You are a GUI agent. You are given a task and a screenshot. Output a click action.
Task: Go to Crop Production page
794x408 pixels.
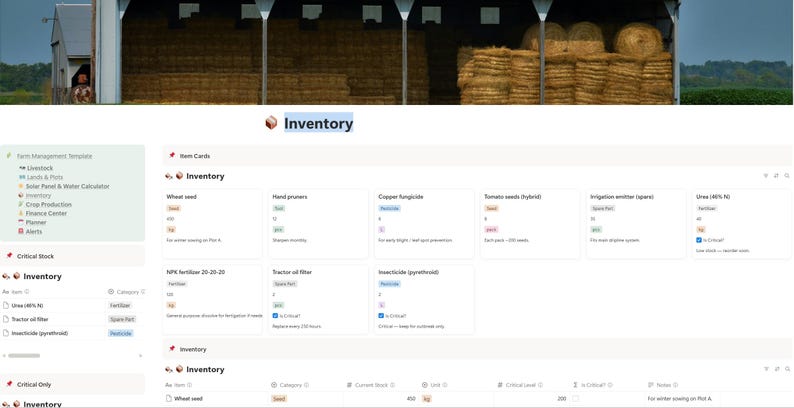pos(49,205)
